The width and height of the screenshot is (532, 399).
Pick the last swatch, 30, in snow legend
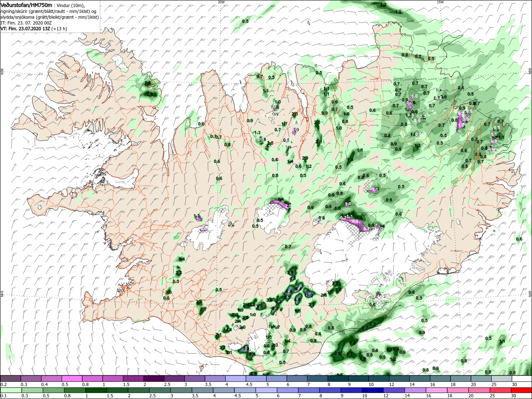coord(522,379)
